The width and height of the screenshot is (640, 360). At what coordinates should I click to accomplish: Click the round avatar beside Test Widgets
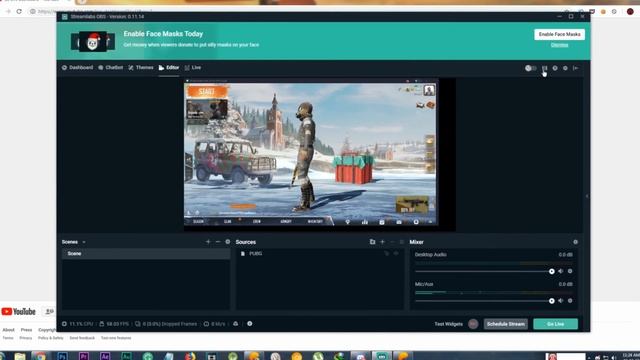[473, 324]
